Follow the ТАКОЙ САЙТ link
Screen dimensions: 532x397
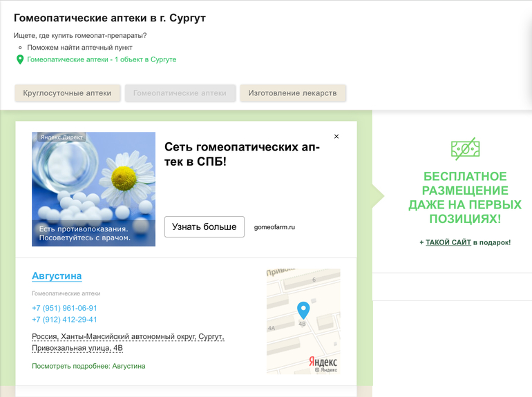[448, 242]
